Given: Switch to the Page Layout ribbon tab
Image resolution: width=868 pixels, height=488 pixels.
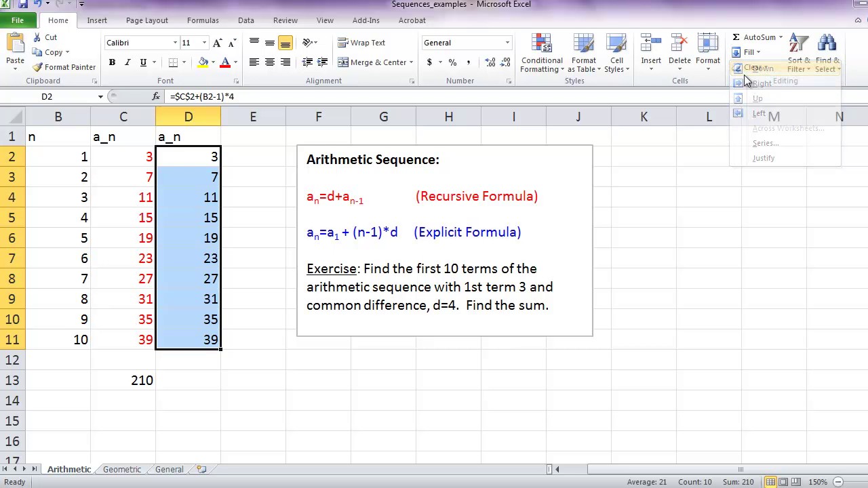Looking at the screenshot, I should pyautogui.click(x=146, y=20).
